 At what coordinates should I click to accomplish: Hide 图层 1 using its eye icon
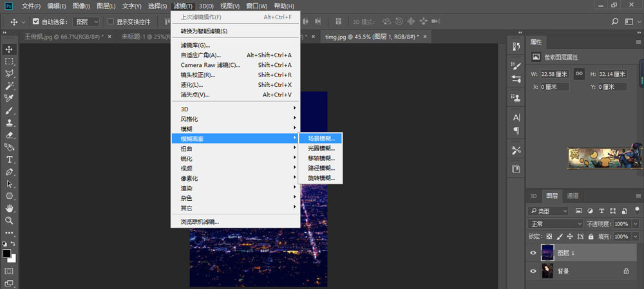point(533,253)
